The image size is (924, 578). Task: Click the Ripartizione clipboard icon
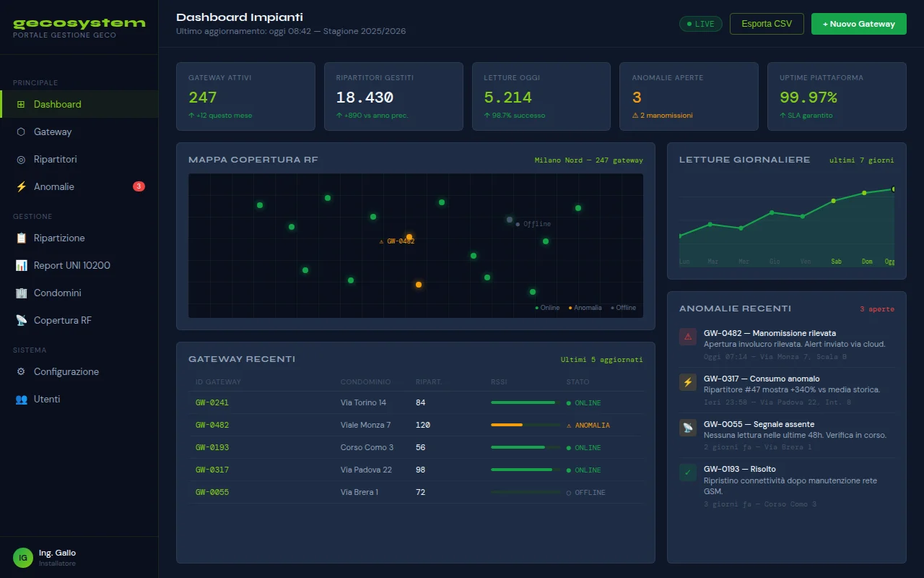coord(20,238)
